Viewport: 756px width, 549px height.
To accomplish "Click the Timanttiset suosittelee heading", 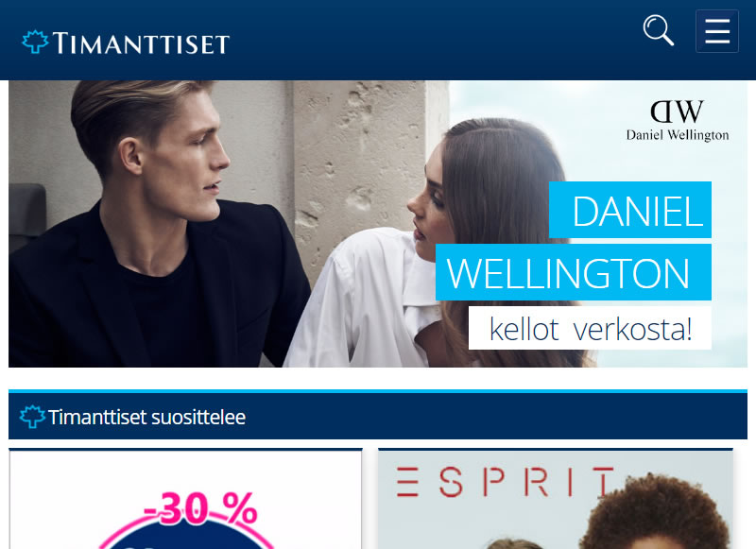I will tap(146, 417).
